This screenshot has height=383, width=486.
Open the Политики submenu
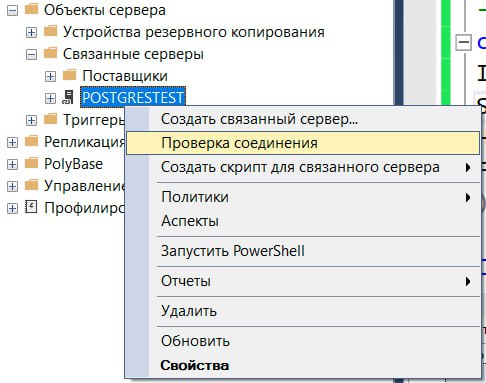303,197
